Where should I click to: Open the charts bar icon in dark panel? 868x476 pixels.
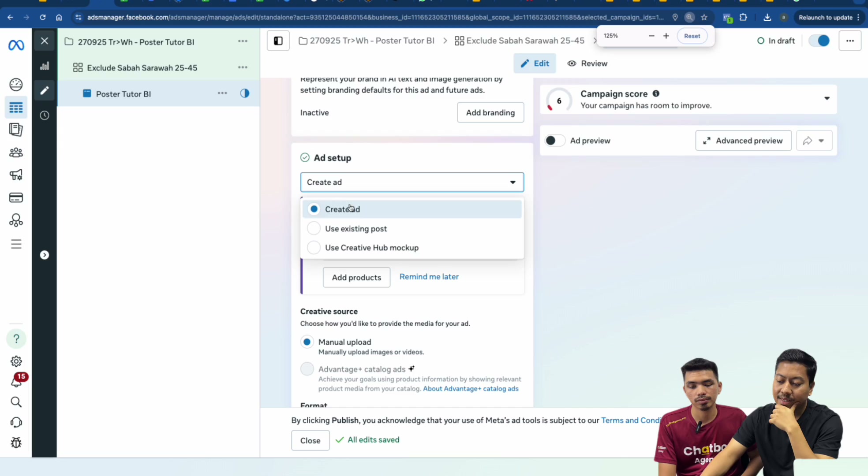point(45,66)
